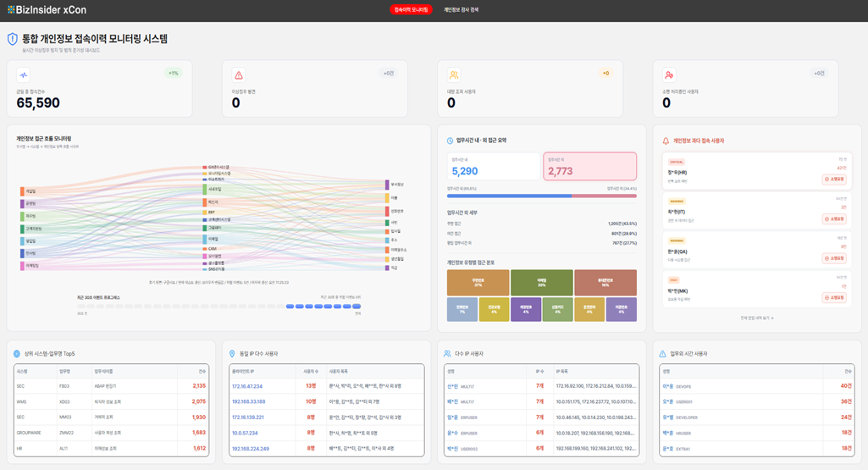
Task: Select the pink 업무시간 외 2,773 card
Action: click(x=589, y=166)
